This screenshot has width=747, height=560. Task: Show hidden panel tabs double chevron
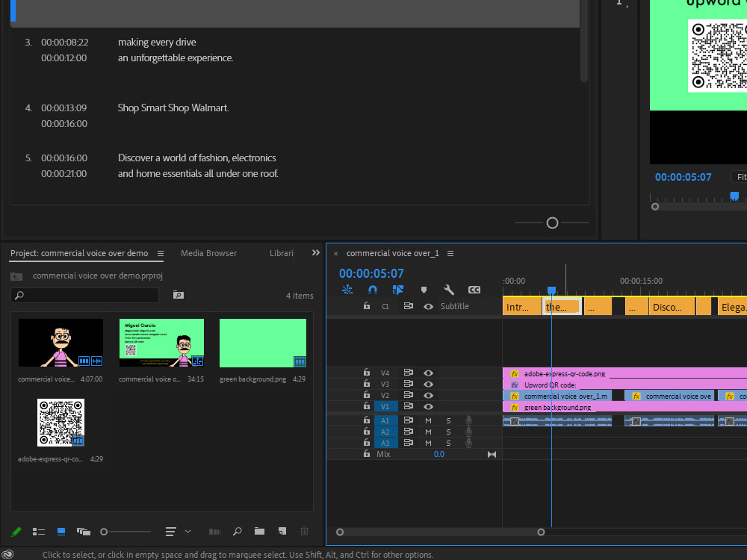[315, 253]
